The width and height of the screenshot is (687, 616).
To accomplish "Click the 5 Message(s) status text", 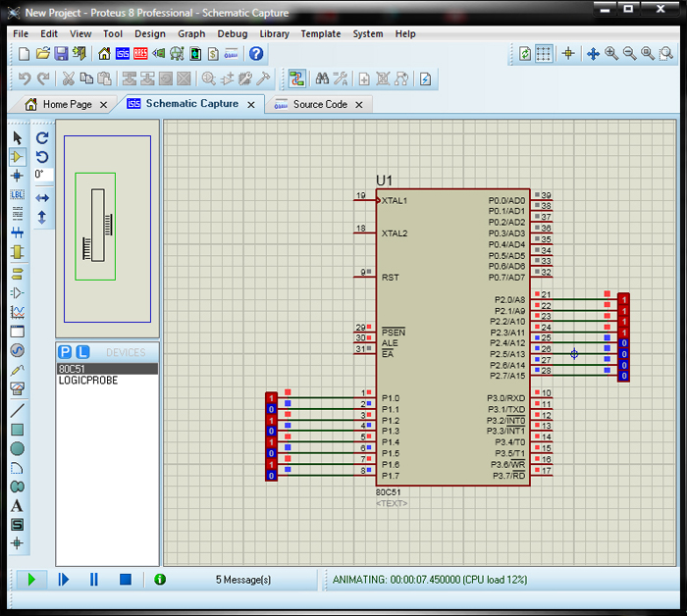I will coord(243,580).
